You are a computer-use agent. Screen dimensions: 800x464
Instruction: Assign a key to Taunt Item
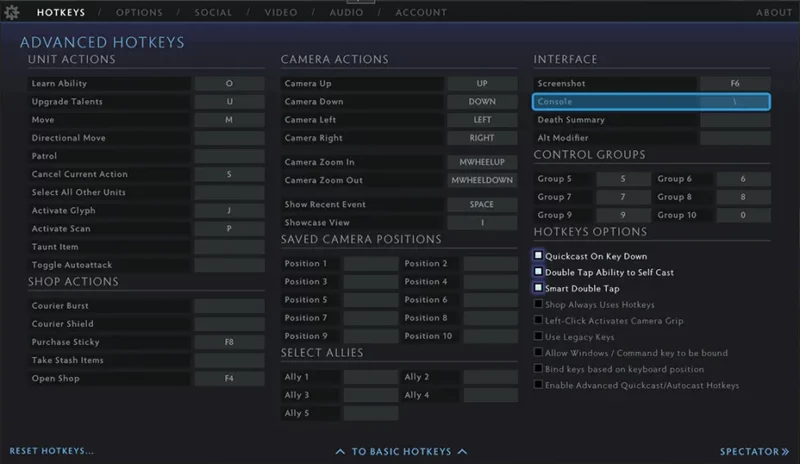tap(229, 247)
